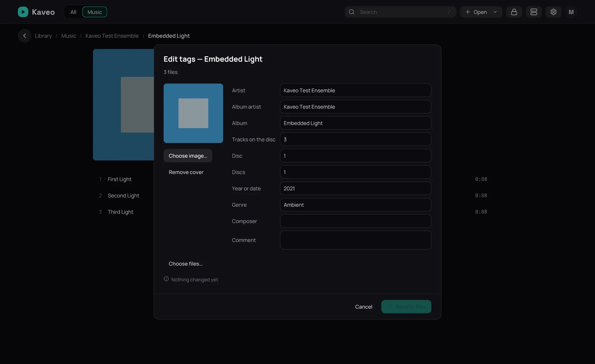Image resolution: width=595 pixels, height=364 pixels.
Task: Click Remove cover button
Action: (186, 172)
